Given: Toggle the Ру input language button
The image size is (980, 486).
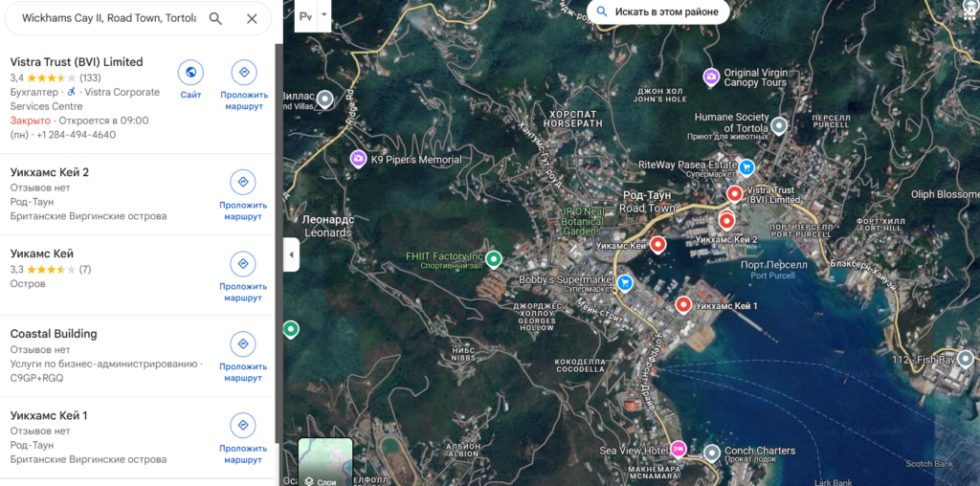Looking at the screenshot, I should click(x=306, y=16).
